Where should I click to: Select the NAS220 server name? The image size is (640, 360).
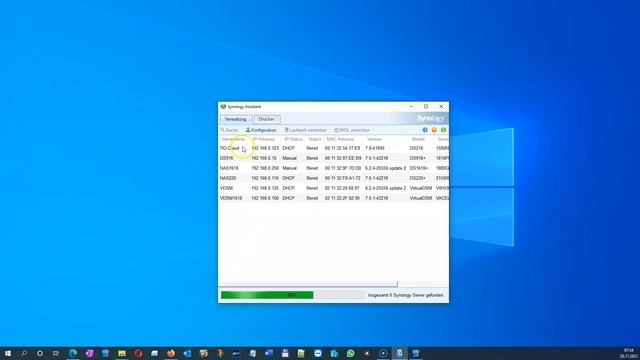click(x=228, y=178)
